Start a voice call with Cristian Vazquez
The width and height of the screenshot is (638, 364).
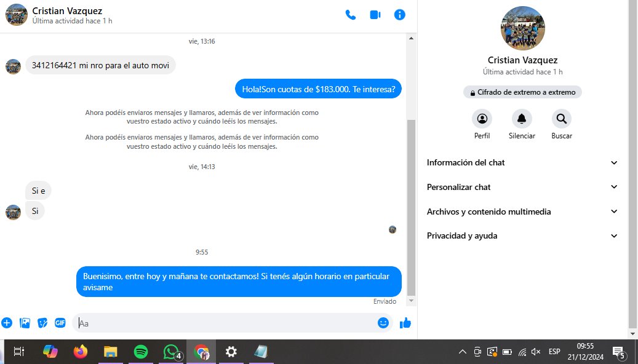(351, 15)
